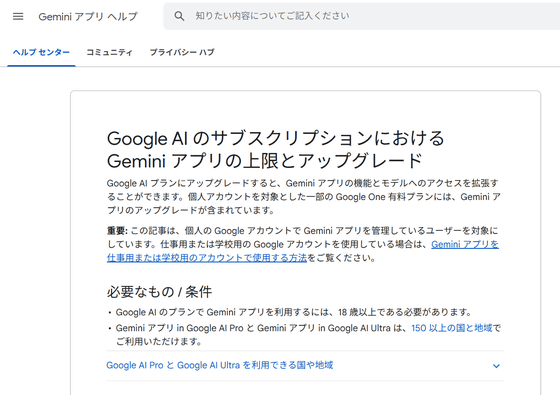Click the プリのアップグレードが含まれています sentence
Viewport: 560px width, 395px height.
click(x=191, y=210)
